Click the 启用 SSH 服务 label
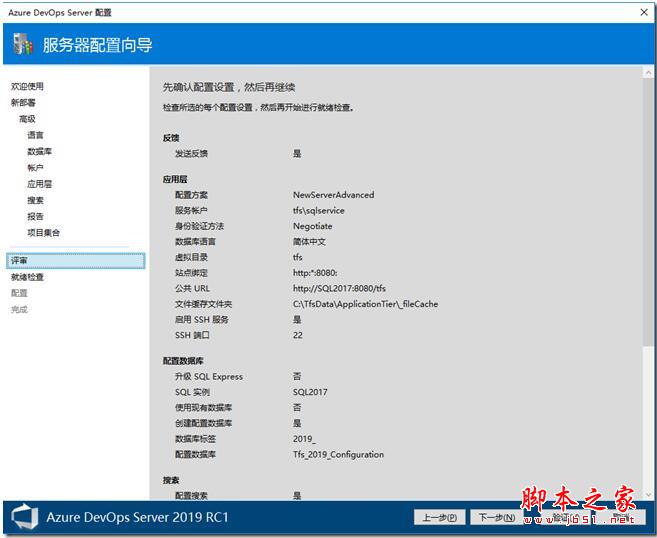 (x=202, y=320)
